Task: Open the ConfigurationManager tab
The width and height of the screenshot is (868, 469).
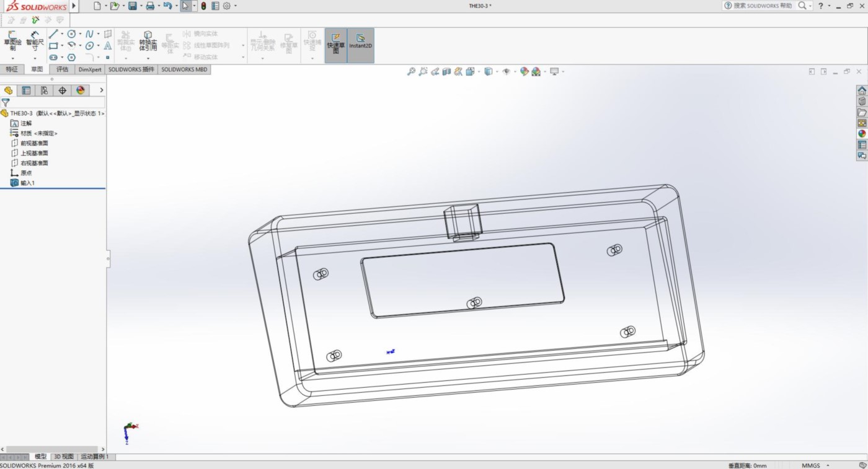Action: click(44, 90)
